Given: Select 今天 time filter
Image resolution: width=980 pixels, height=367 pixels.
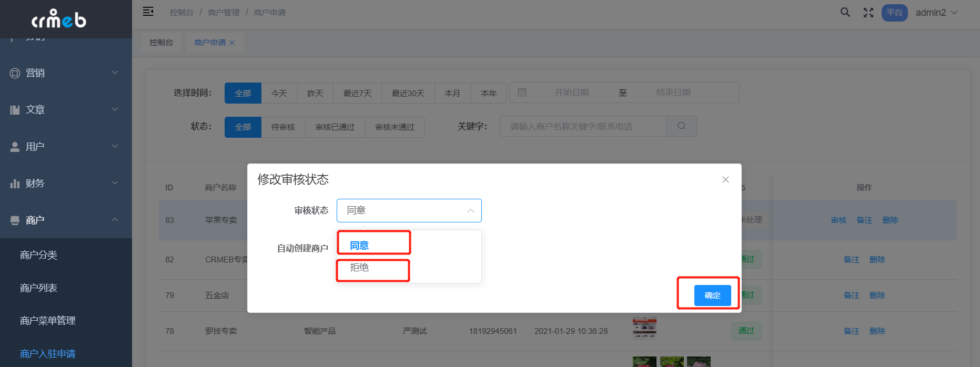Looking at the screenshot, I should tap(279, 93).
